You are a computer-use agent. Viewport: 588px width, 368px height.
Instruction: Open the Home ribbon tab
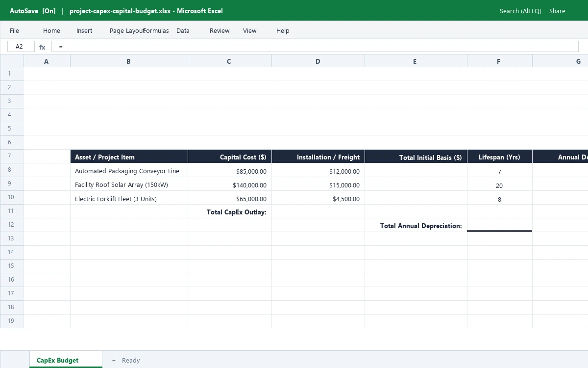point(51,30)
